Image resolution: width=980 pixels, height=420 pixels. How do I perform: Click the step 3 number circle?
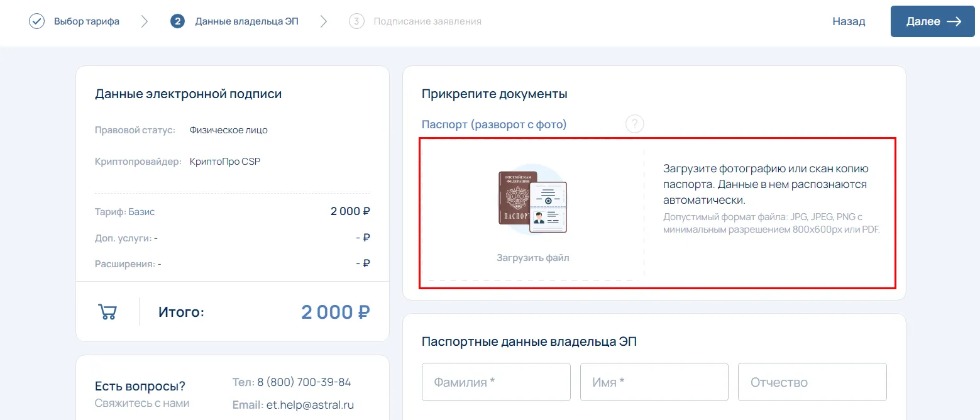356,21
